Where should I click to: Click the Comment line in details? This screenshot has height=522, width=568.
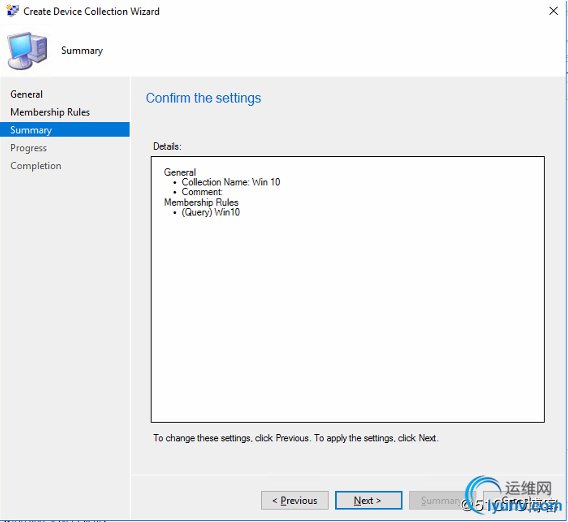click(202, 192)
